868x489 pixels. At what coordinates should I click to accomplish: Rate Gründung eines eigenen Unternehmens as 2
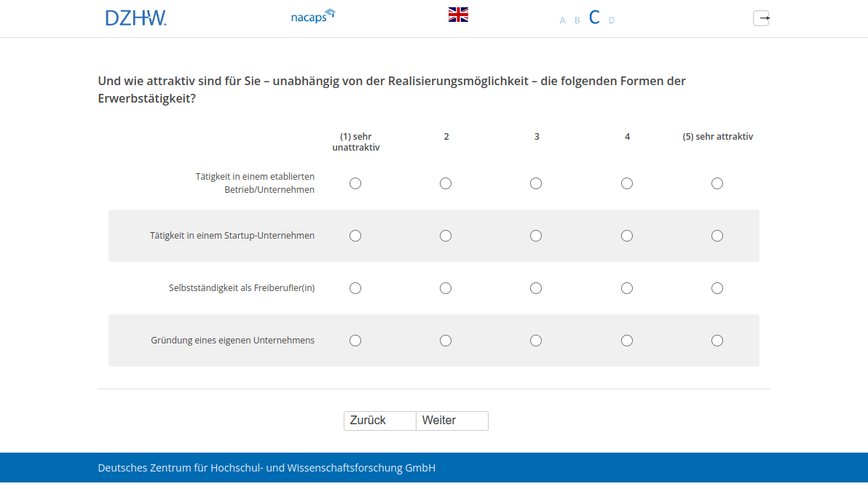coord(446,341)
